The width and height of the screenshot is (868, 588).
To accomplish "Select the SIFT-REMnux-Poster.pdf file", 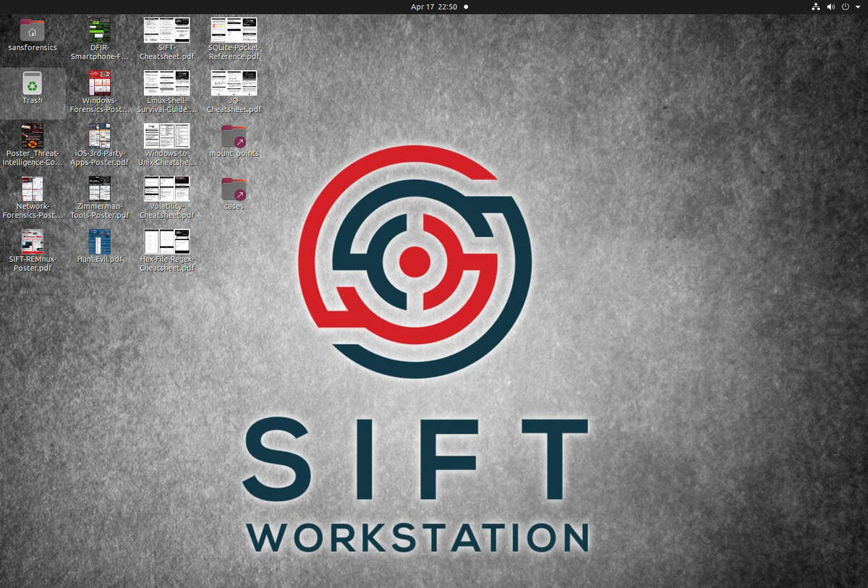I will point(32,242).
